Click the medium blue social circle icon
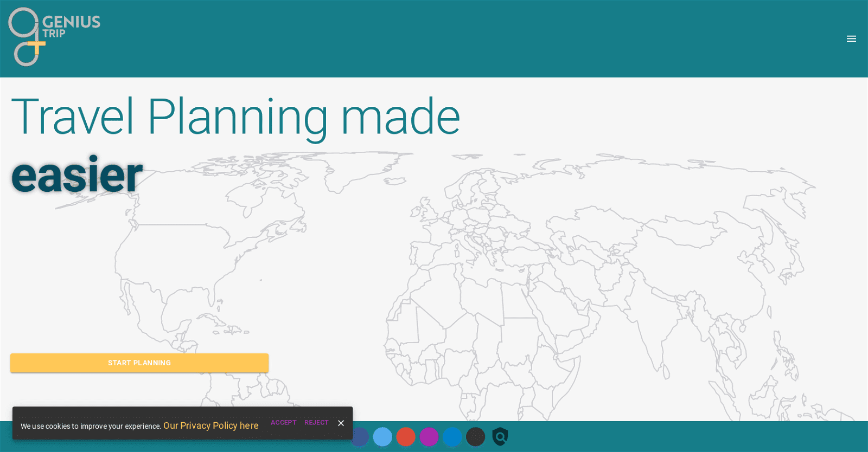The width and height of the screenshot is (868, 452). point(452,437)
